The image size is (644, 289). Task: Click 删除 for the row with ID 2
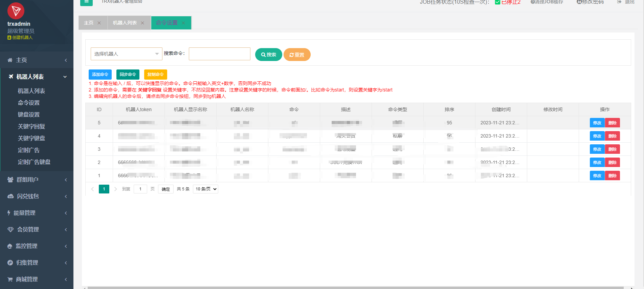pyautogui.click(x=613, y=163)
